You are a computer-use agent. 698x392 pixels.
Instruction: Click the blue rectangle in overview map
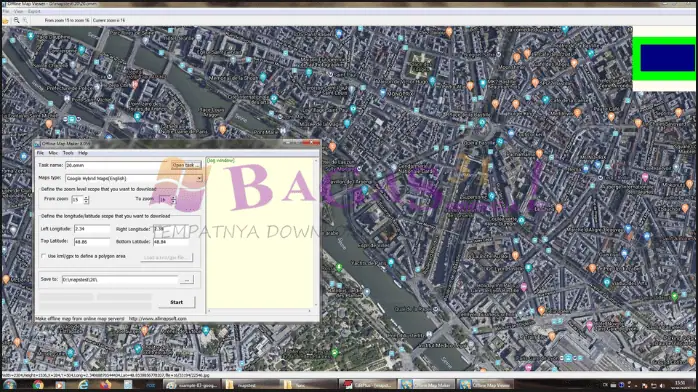667,58
